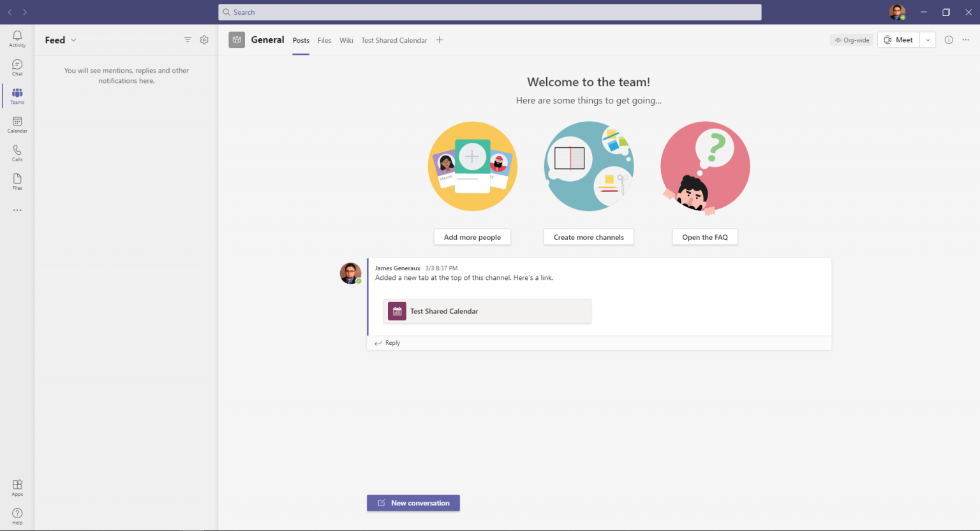Open the Activity feed in sidebar
Image resolution: width=980 pixels, height=531 pixels.
click(17, 39)
